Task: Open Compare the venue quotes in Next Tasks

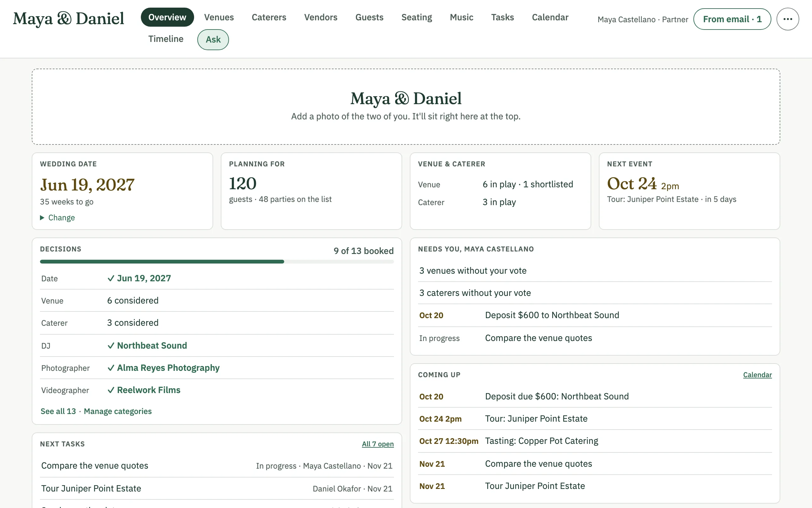Action: (x=217, y=466)
